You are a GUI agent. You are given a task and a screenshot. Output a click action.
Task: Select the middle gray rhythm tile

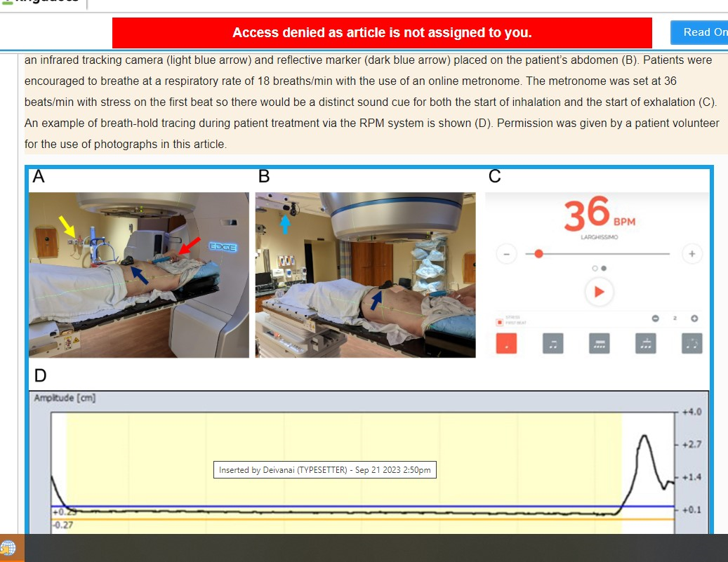(599, 344)
